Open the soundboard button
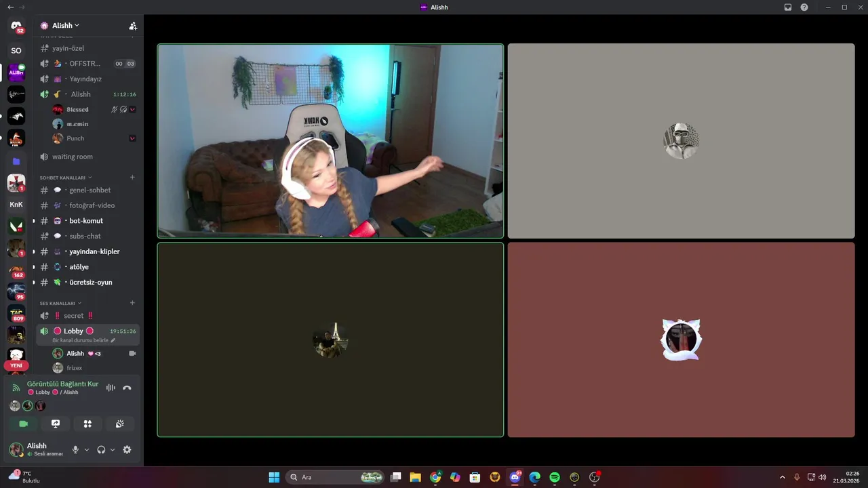The height and width of the screenshot is (488, 868). (x=119, y=424)
